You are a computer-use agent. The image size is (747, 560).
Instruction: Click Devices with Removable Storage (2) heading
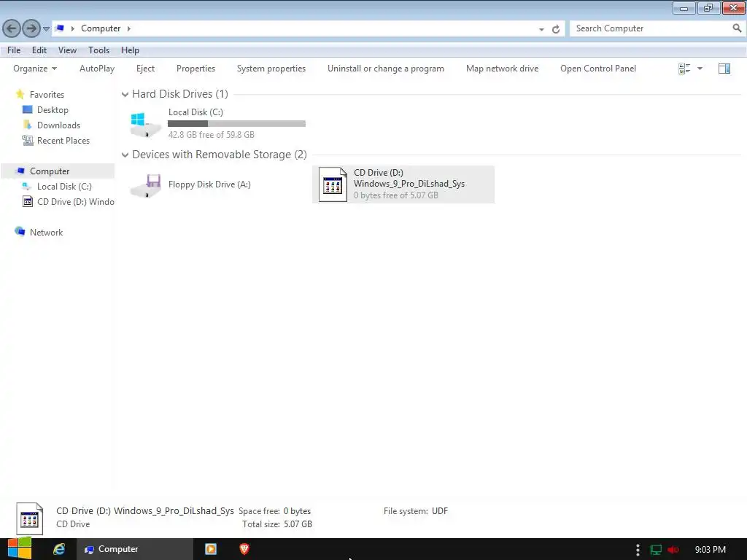pyautogui.click(x=219, y=155)
